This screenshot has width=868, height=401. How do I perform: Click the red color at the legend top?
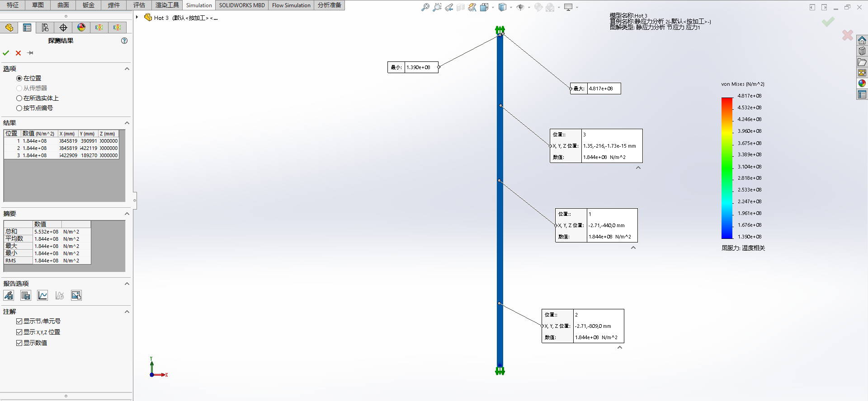727,101
